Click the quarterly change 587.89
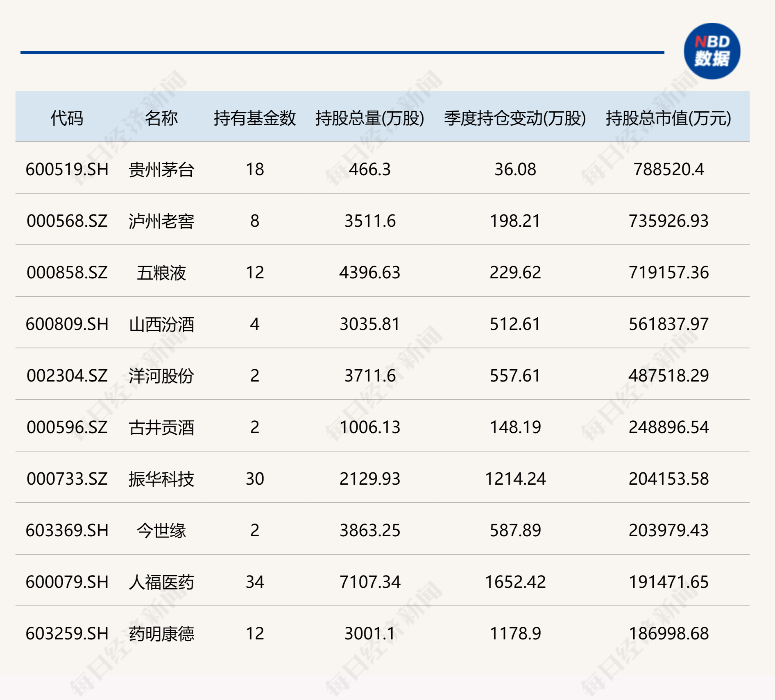This screenshot has height=700, width=775. click(x=515, y=530)
